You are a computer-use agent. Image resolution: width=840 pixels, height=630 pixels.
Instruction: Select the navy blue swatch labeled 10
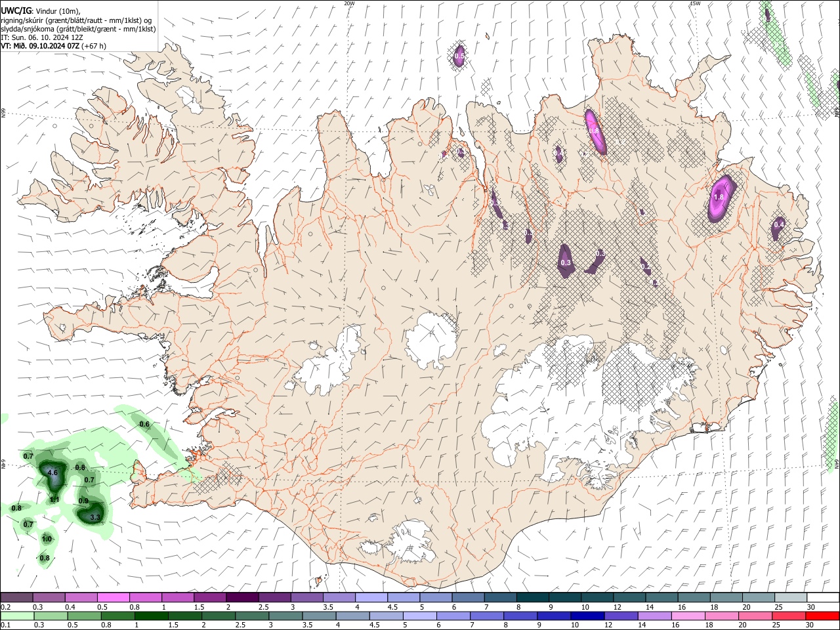point(586,616)
